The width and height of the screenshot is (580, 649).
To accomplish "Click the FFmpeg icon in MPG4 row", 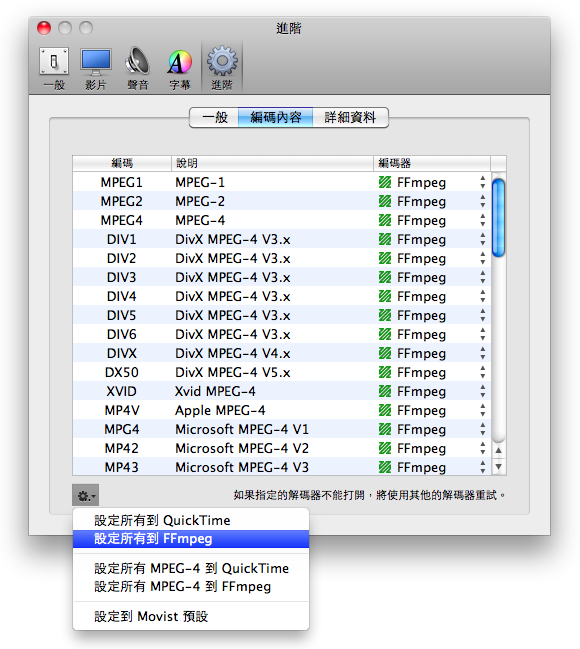I will [385, 429].
